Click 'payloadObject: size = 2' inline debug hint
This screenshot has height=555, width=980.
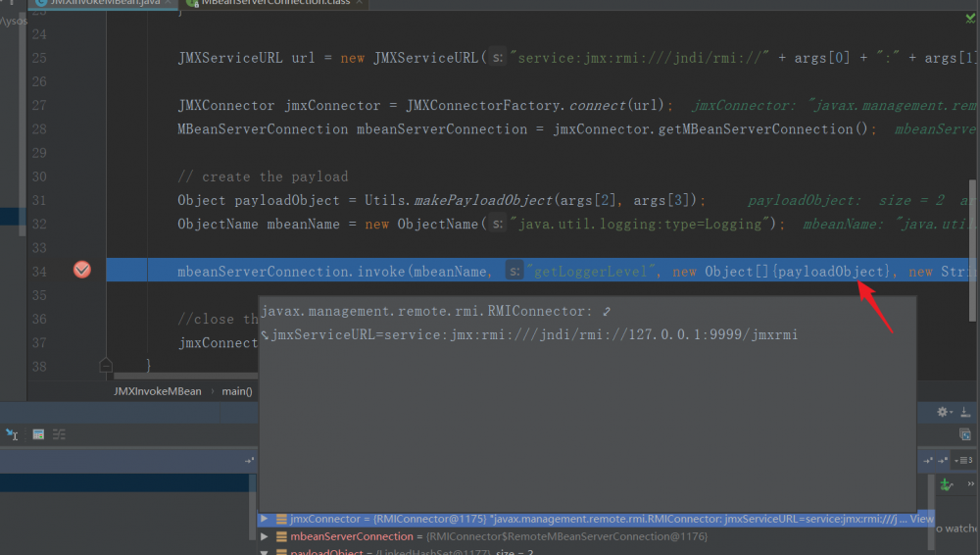847,200
